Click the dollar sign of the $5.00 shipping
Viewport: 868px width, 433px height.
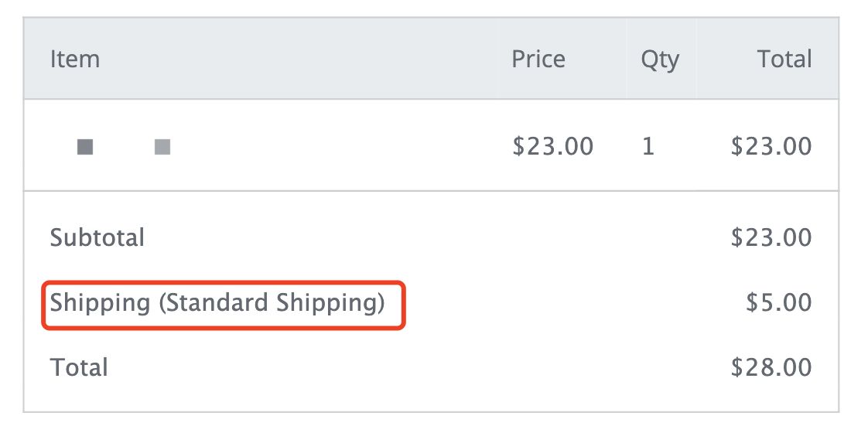[x=752, y=303]
